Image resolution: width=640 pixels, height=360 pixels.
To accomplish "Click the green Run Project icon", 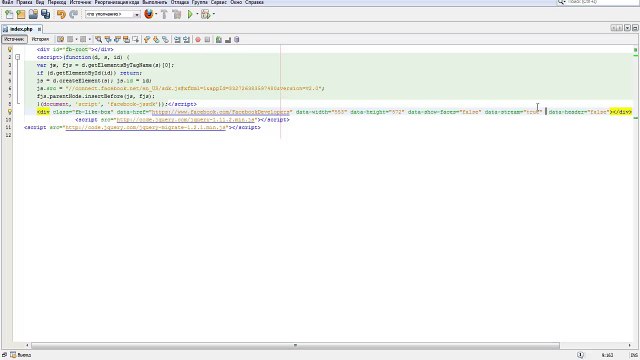I will (190, 15).
